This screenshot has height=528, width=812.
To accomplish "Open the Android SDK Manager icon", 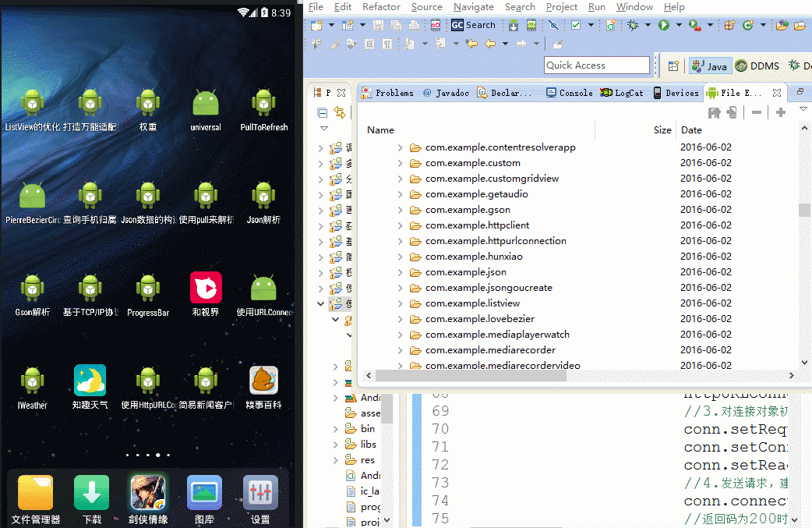I will pyautogui.click(x=514, y=25).
